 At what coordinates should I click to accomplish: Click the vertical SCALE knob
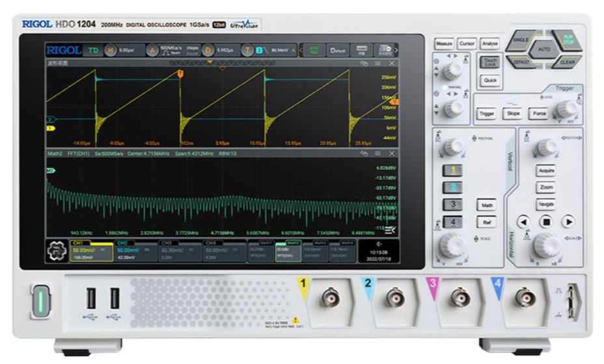pos(452,246)
